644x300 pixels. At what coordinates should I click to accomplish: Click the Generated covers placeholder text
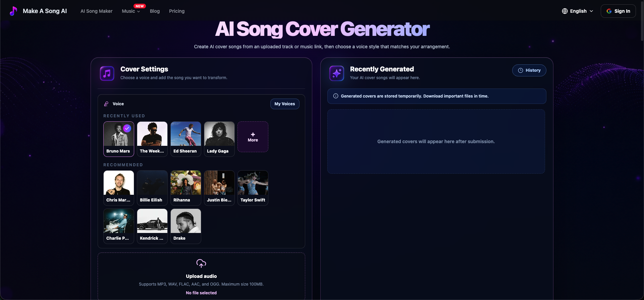point(436,141)
